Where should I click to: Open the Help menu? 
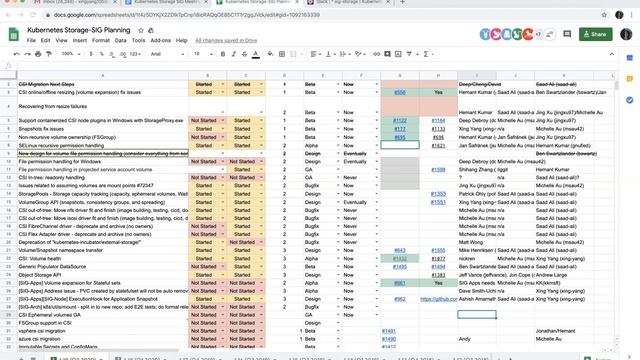(x=181, y=40)
